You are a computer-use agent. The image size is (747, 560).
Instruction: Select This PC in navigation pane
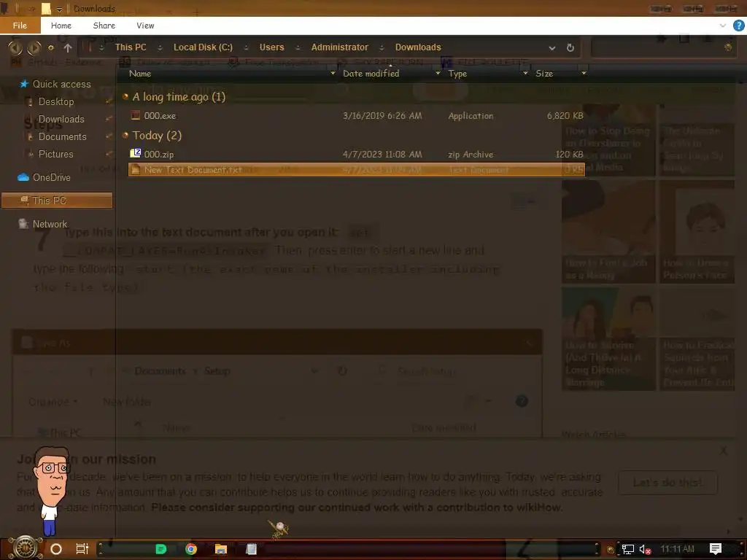(x=57, y=201)
